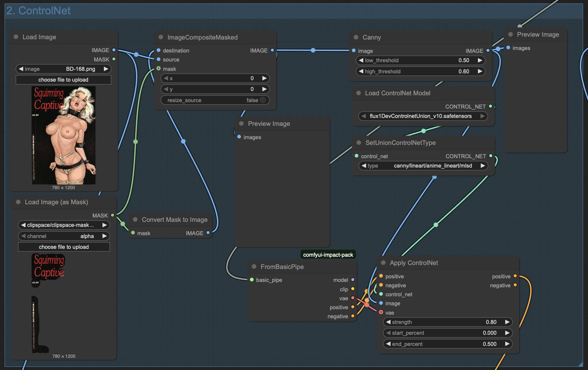Open the type canny/lineart combo box
The width and height of the screenshot is (588, 370).
click(423, 165)
